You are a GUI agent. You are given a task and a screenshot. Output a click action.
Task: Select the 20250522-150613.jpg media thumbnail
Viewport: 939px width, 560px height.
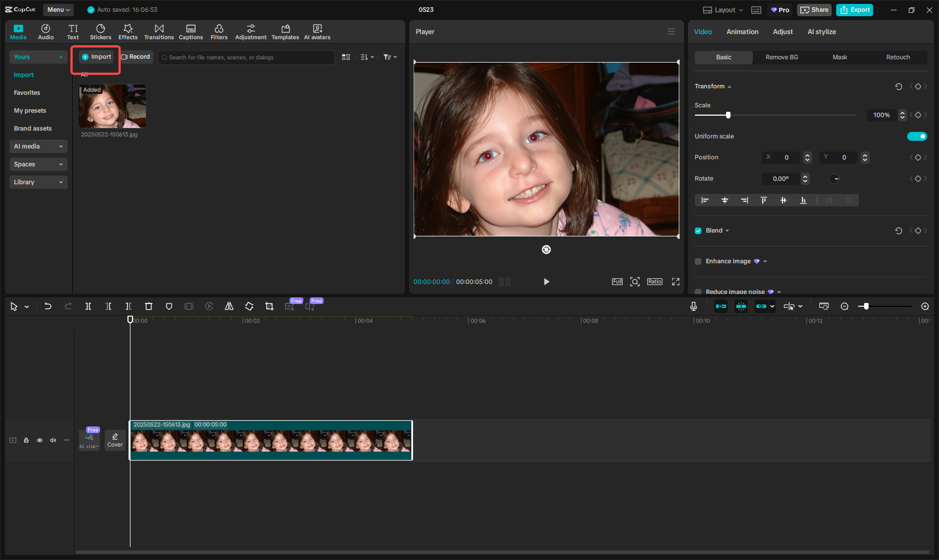click(112, 106)
